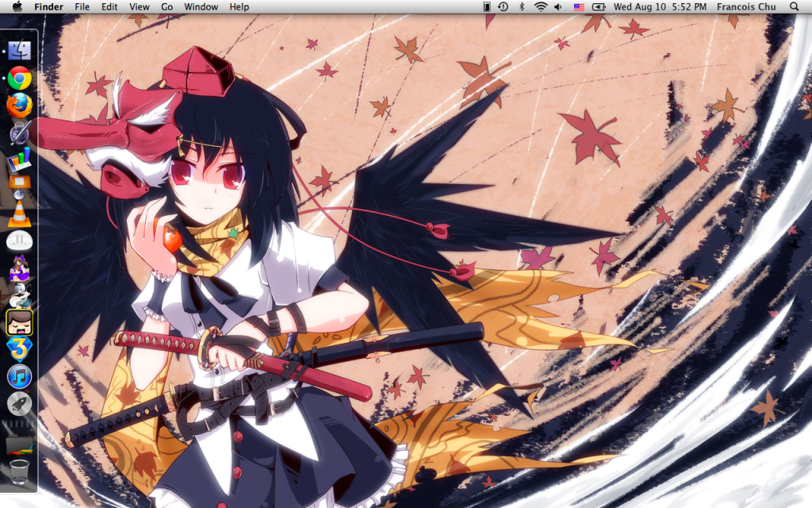
Task: Open the Apple menu
Action: point(17,6)
